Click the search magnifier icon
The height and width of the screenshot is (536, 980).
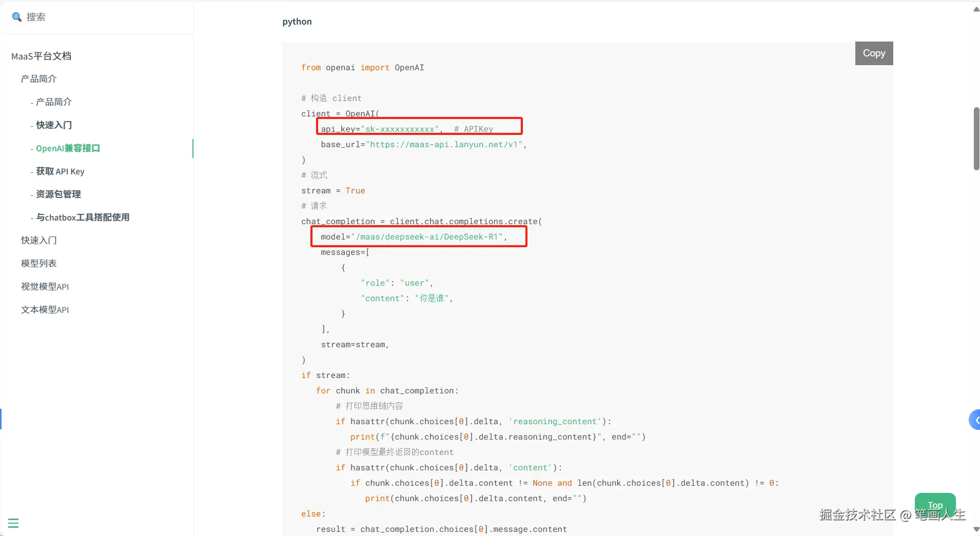pyautogui.click(x=17, y=17)
